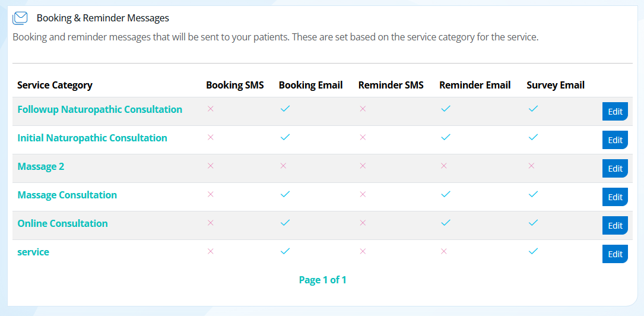644x316 pixels.
Task: Click the Service Category column header
Action: click(x=55, y=86)
